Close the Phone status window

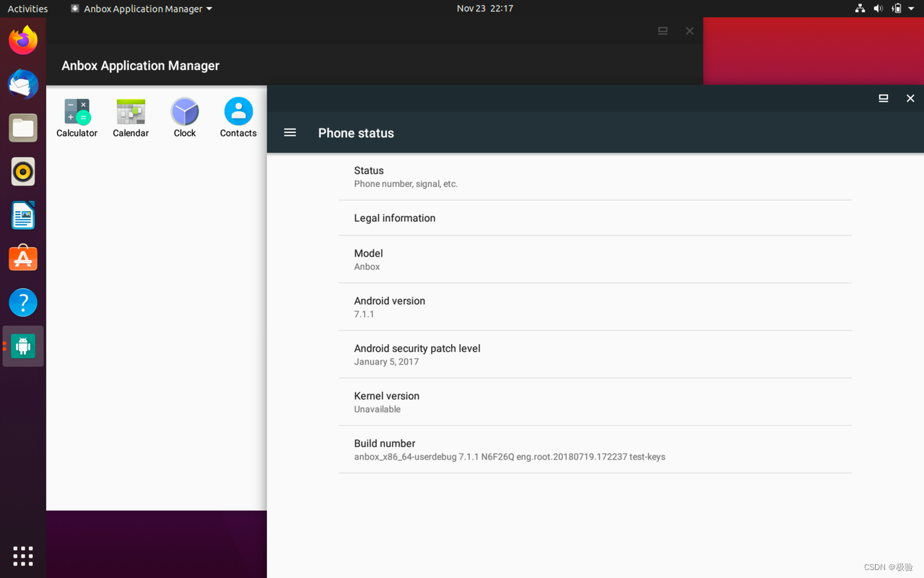pyautogui.click(x=910, y=98)
